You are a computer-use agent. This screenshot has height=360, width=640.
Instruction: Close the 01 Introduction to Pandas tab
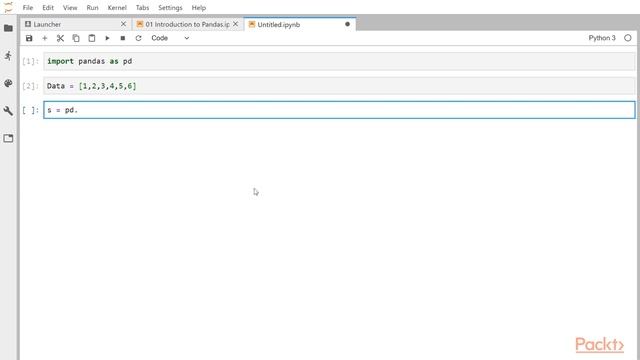(236, 24)
